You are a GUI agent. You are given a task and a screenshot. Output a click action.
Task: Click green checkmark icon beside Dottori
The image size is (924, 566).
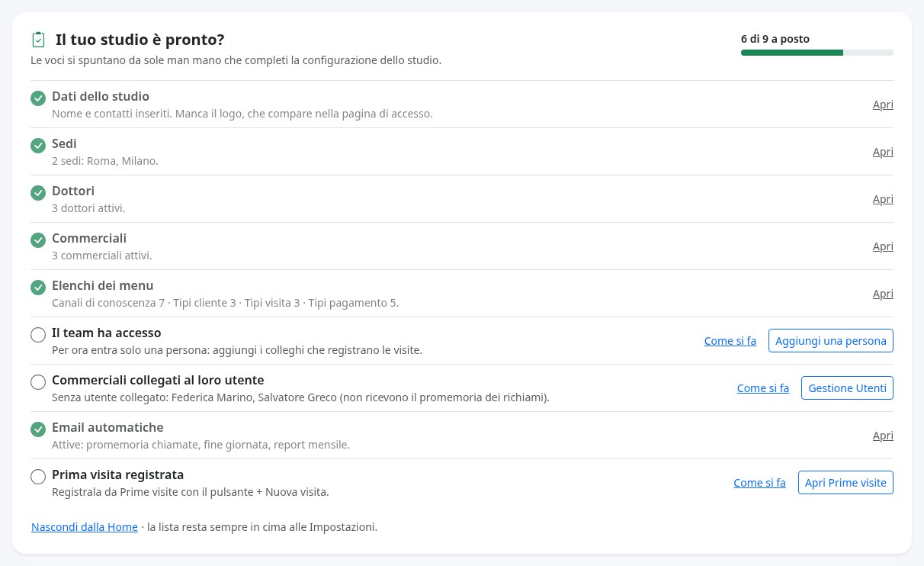coord(38,193)
